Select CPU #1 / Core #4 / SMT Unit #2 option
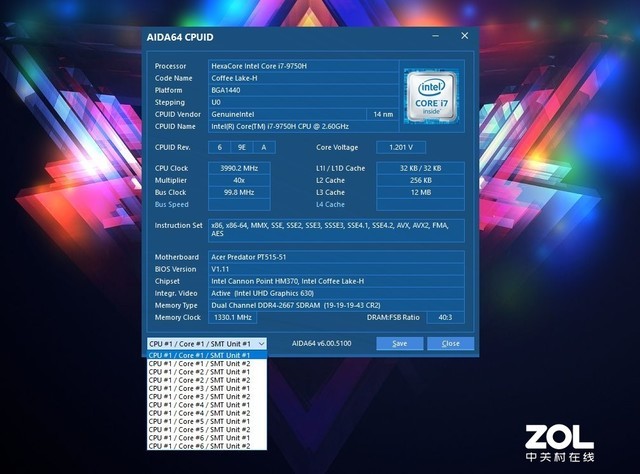Viewport: 640px width, 474px height. pos(207,413)
